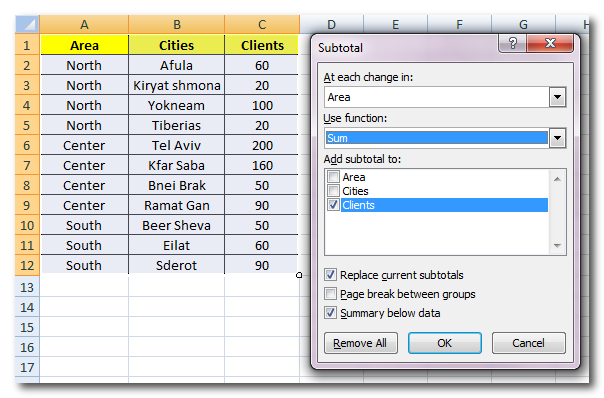The height and width of the screenshot is (398, 604).
Task: Close the Subtotal dialog with the X
Action: coord(550,43)
